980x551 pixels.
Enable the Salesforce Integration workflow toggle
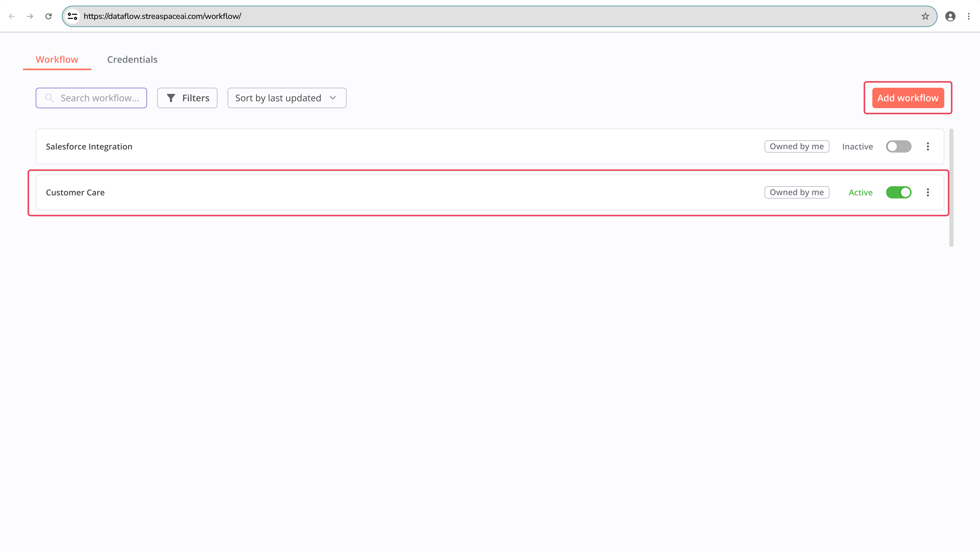(899, 146)
